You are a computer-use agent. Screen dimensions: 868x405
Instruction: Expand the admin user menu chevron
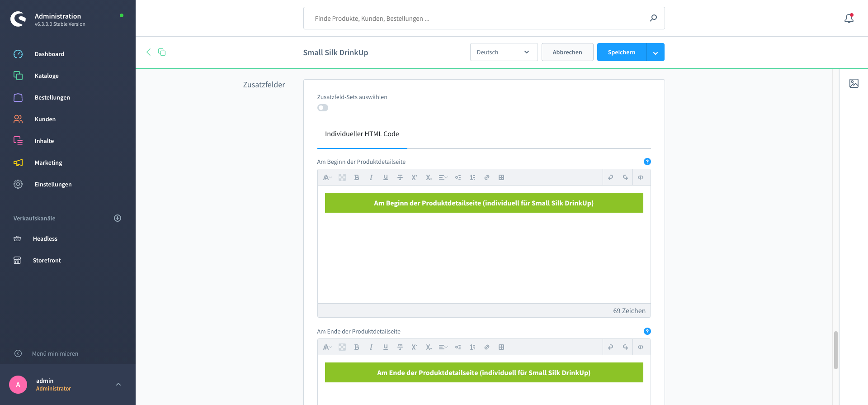tap(118, 384)
